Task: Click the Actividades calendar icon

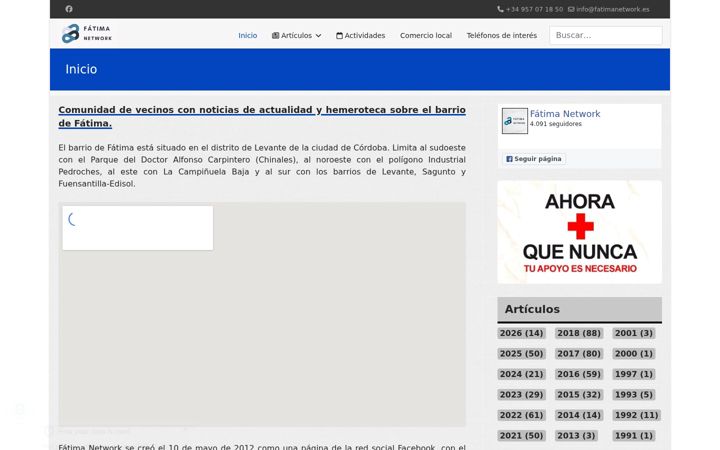Action: 339,35
